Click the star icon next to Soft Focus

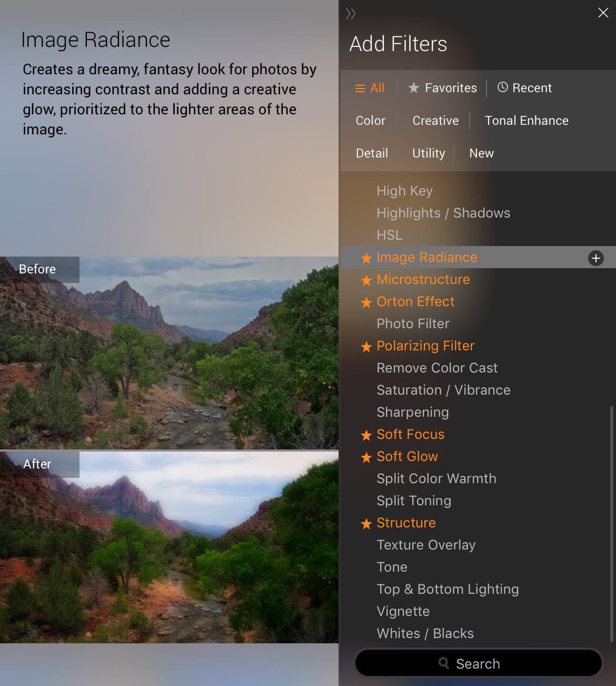tap(366, 435)
